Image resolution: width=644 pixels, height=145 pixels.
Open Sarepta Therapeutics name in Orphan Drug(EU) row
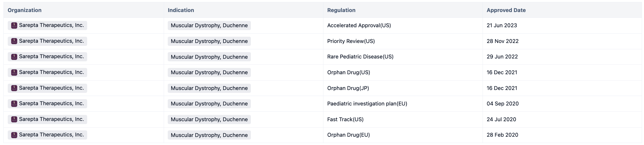pyautogui.click(x=51, y=135)
